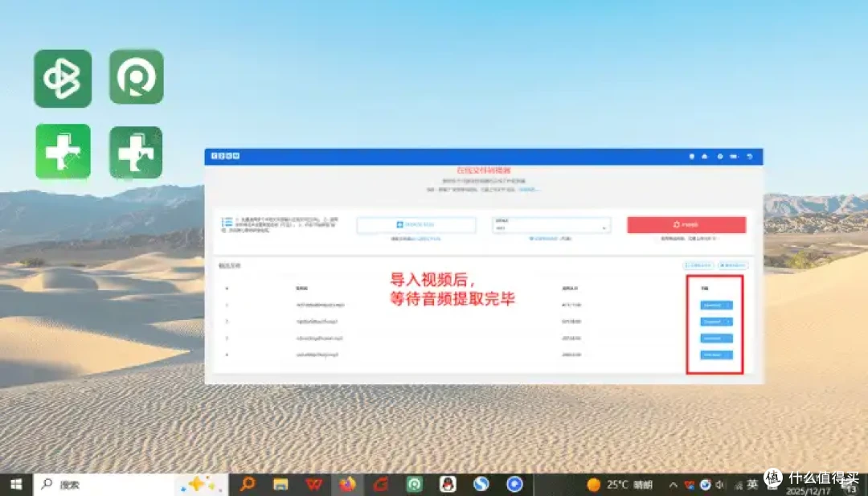Open the red swirl app on taskbar
Image resolution: width=868 pixels, height=496 pixels.
pos(381,485)
